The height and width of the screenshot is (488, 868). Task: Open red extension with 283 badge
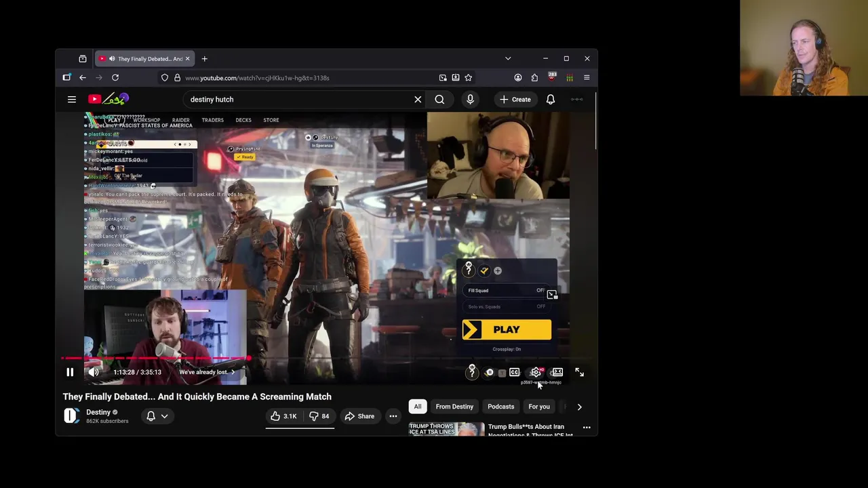(x=551, y=77)
